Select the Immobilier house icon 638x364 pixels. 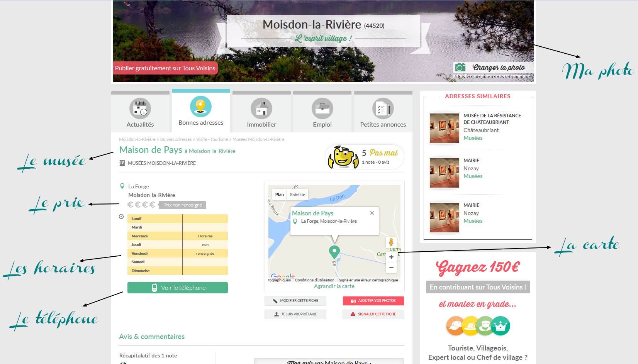[261, 108]
